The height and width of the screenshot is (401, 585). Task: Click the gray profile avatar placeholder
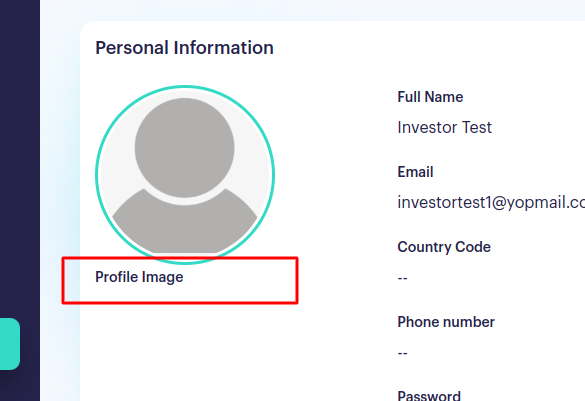185,175
